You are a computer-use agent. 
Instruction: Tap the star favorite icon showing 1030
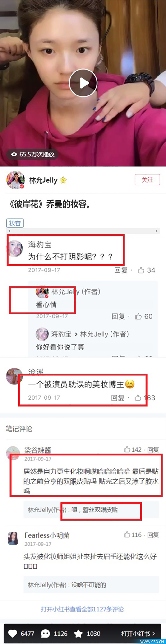78,634
